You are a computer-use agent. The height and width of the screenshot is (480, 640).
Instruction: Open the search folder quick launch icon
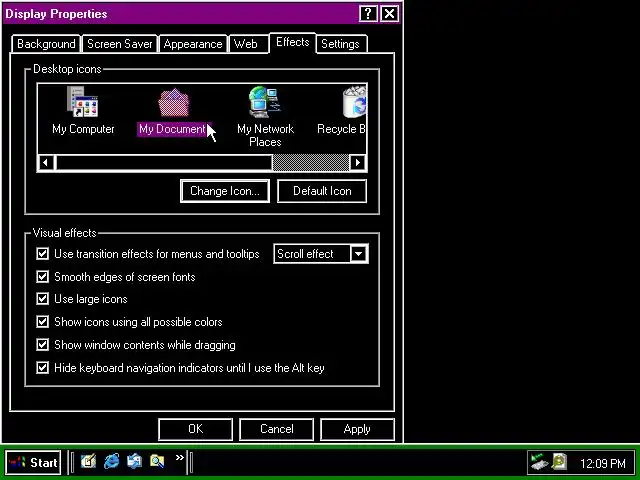[157, 462]
